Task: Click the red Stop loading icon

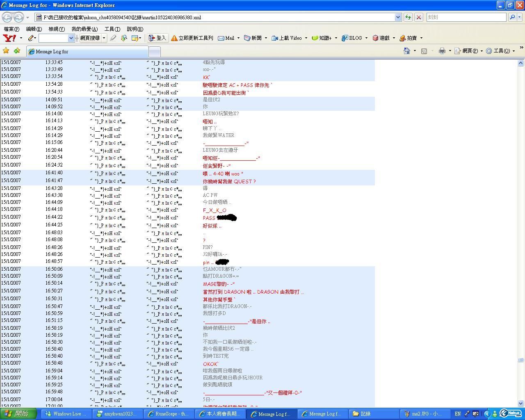Action: click(x=419, y=17)
